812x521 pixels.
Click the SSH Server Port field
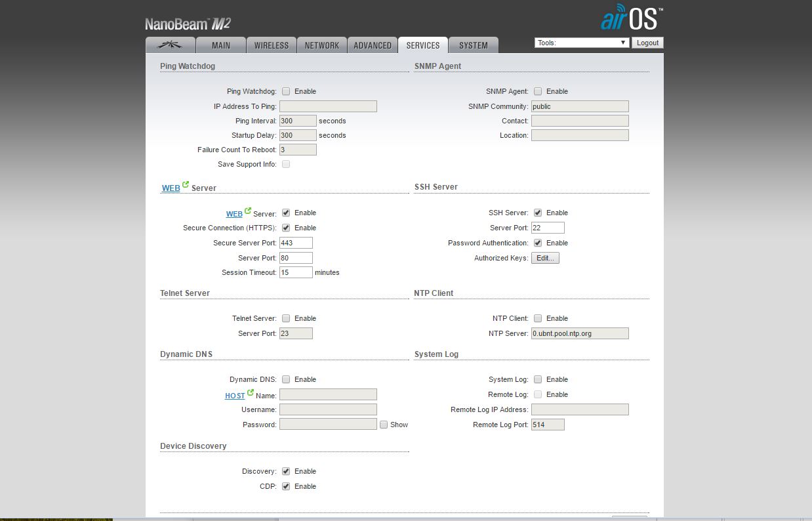click(x=548, y=228)
